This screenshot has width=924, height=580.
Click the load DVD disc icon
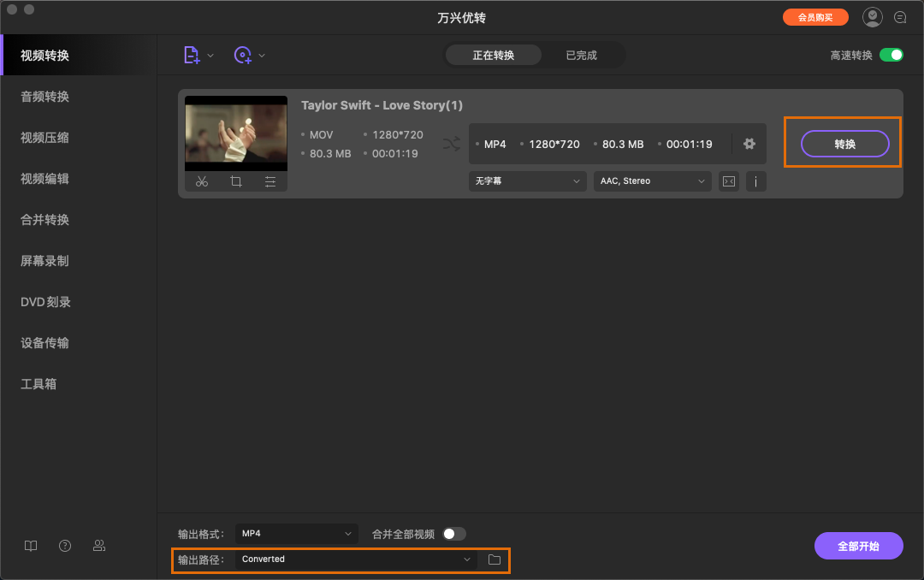click(x=243, y=55)
